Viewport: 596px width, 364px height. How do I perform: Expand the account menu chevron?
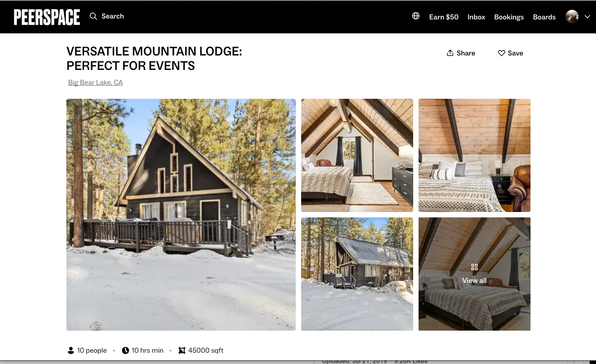587,17
